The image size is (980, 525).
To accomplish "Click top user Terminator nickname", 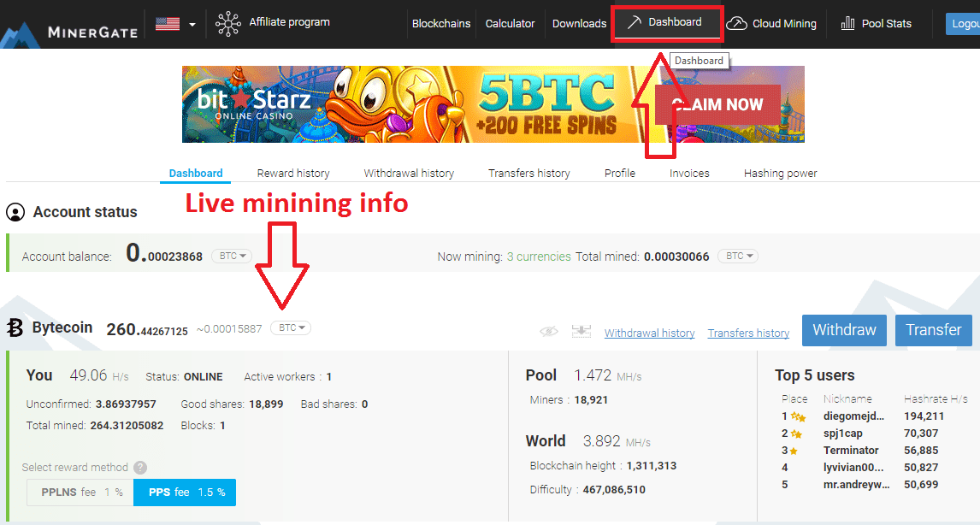I will click(851, 450).
